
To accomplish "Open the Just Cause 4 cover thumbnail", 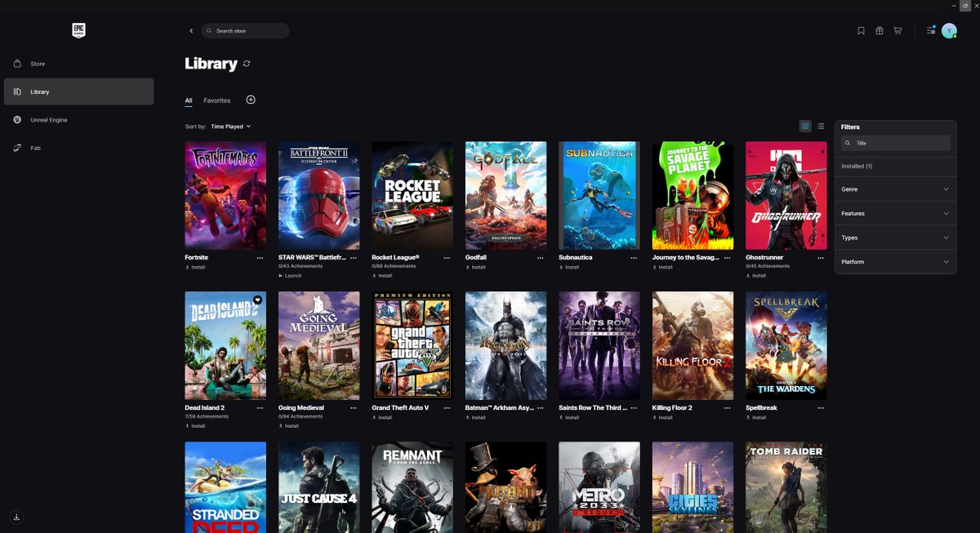I will [318, 487].
